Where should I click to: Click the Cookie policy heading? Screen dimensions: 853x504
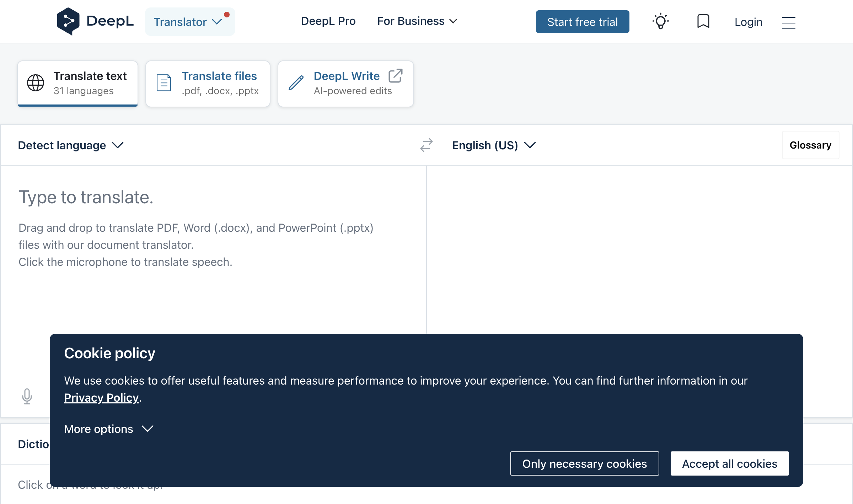pos(109,353)
